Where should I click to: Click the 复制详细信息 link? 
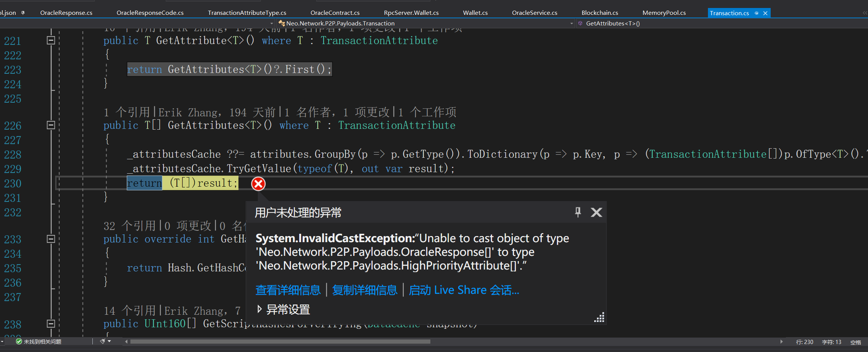click(x=365, y=290)
